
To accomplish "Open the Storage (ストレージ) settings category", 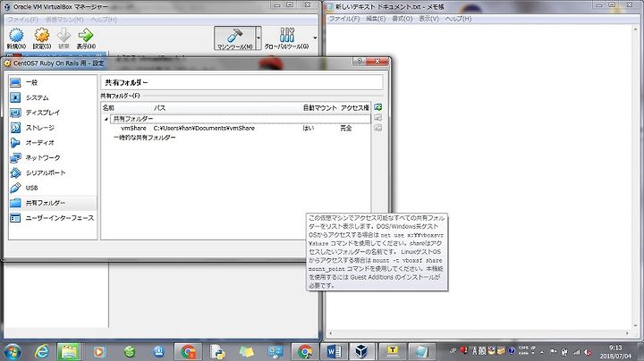I will (x=53, y=128).
